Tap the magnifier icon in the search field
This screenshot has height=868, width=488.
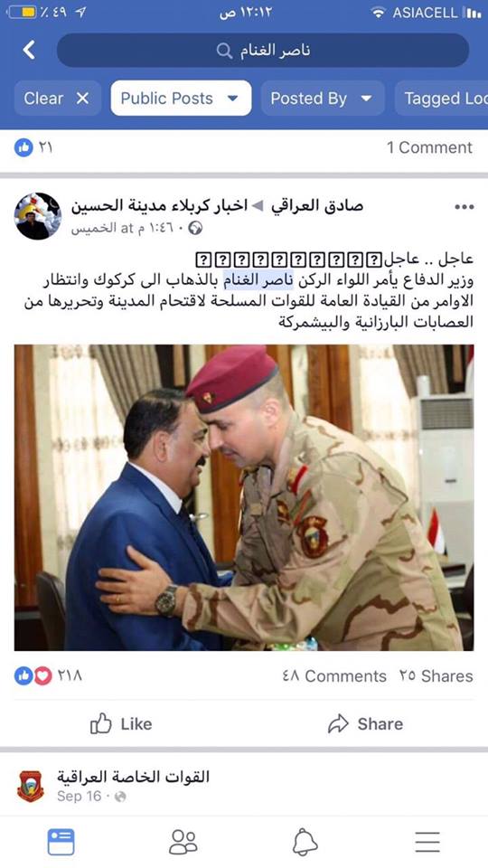(224, 51)
